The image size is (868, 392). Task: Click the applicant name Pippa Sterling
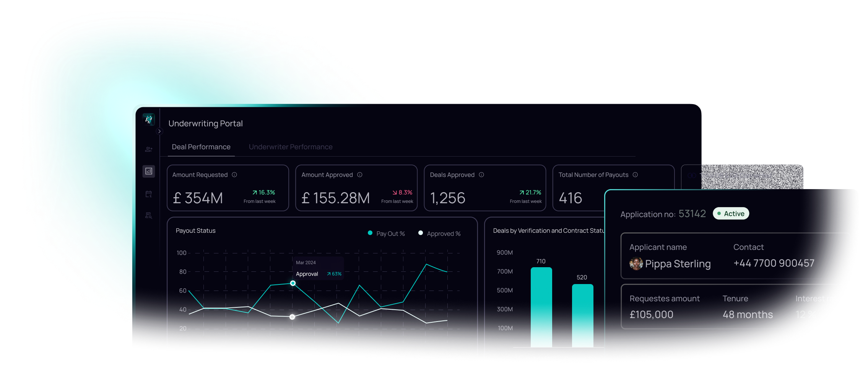click(x=678, y=264)
